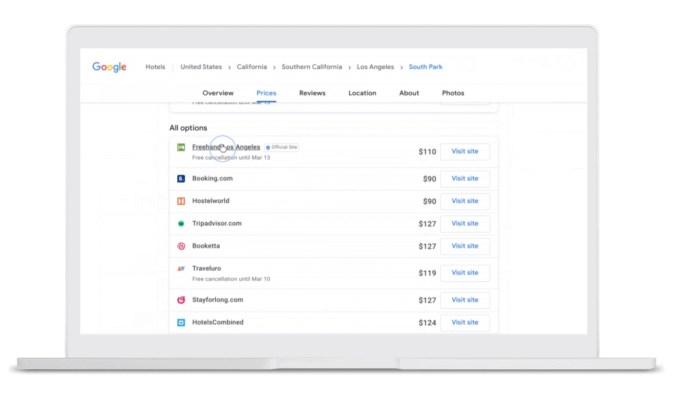Navigate to Southern California breadcrumb
680x400 pixels.
tap(312, 67)
